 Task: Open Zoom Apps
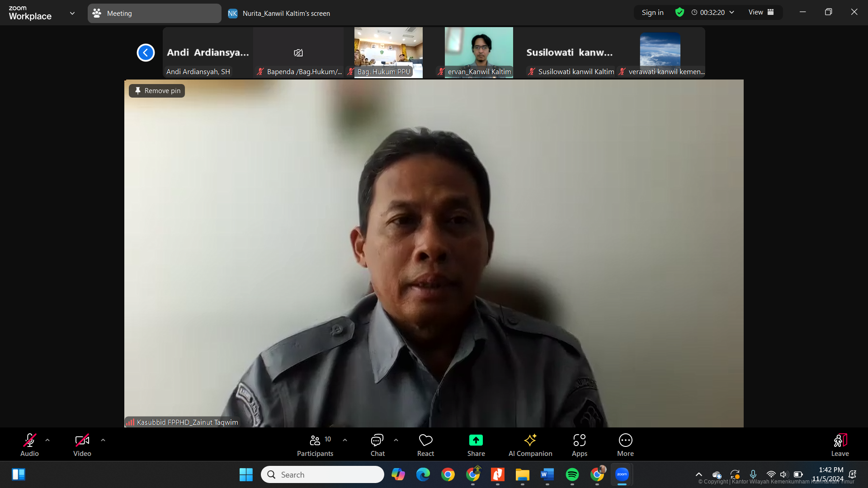580,445
